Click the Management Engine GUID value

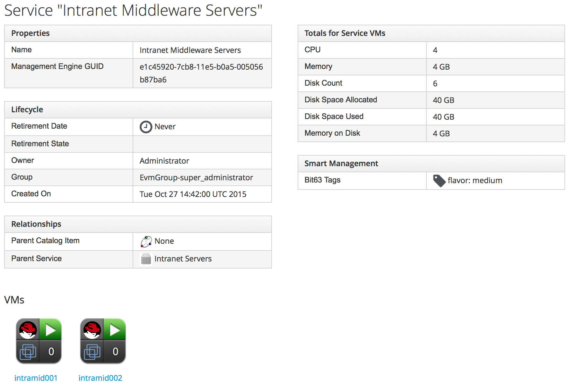tap(201, 73)
